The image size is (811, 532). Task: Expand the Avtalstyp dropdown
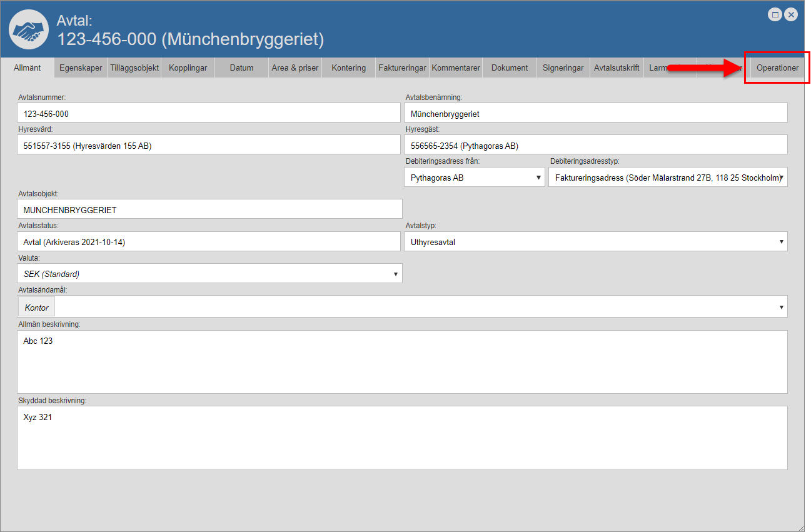(x=595, y=242)
